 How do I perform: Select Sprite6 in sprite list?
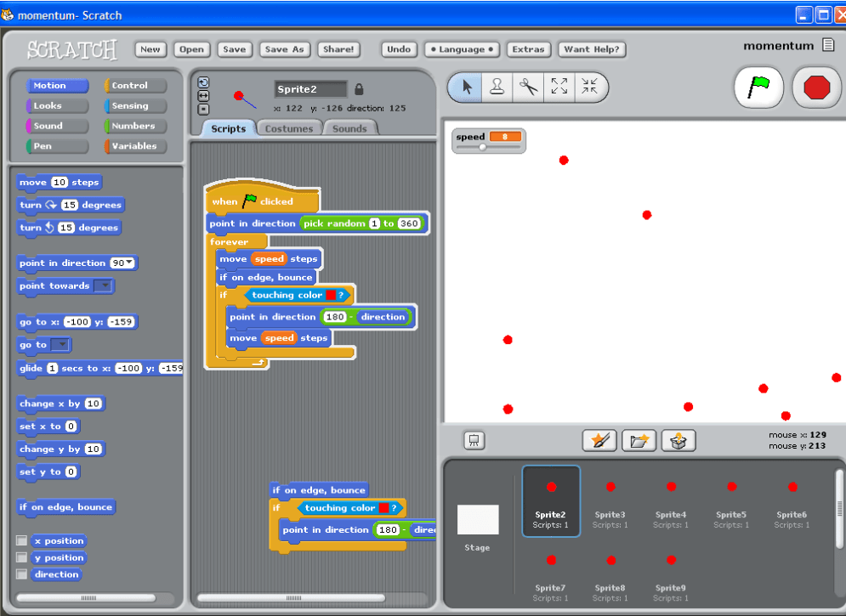[x=792, y=501]
